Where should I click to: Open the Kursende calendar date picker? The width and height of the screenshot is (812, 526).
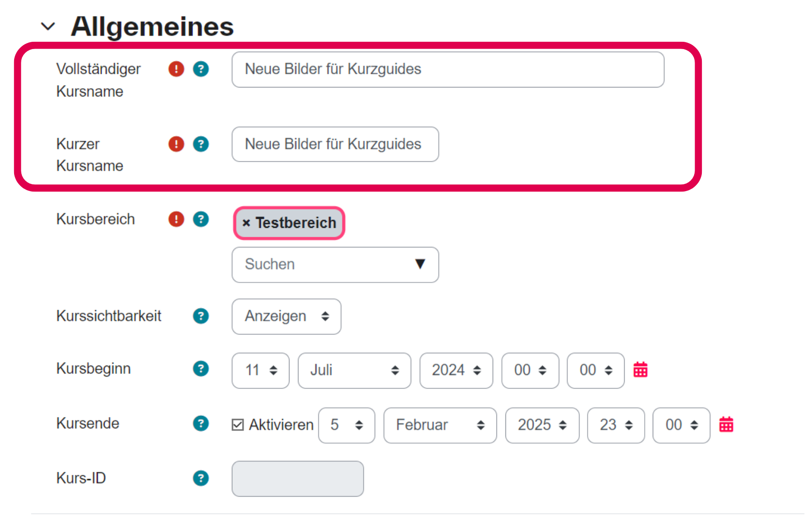point(726,425)
